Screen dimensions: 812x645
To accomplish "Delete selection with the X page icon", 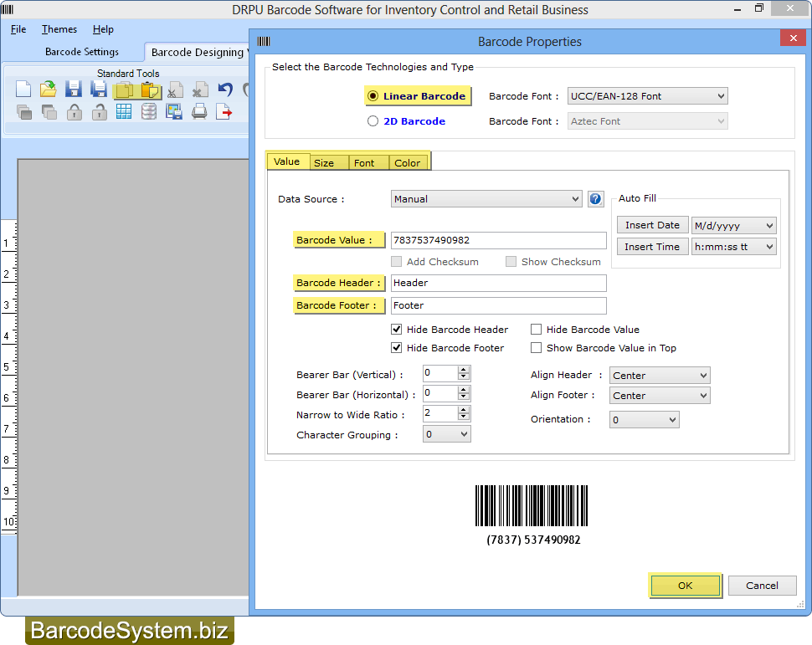I will click(x=200, y=90).
